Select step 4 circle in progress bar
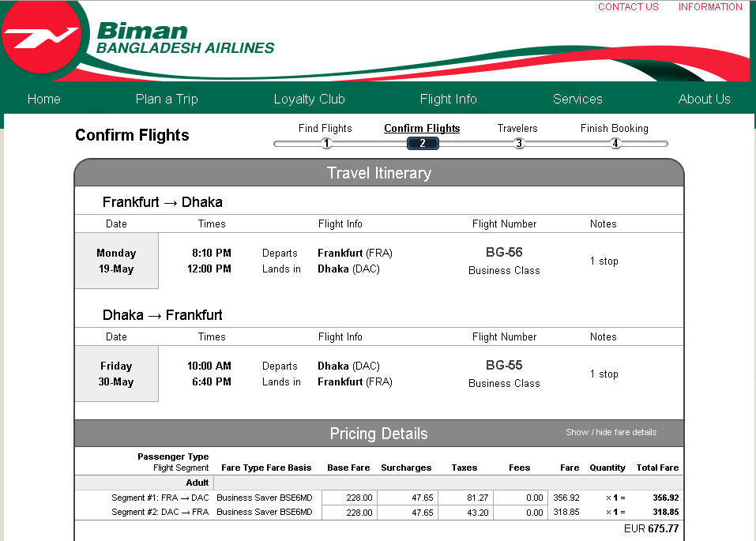 [x=615, y=143]
